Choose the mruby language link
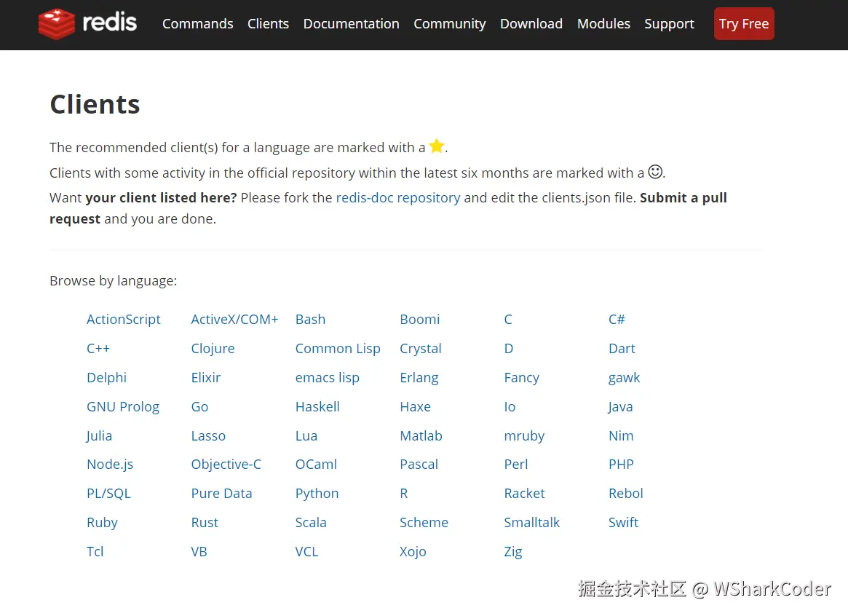Screen dimensions: 848x616 [x=524, y=436]
